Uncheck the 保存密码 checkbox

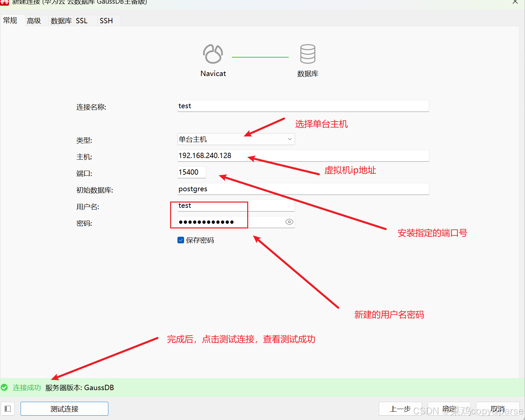coord(181,240)
